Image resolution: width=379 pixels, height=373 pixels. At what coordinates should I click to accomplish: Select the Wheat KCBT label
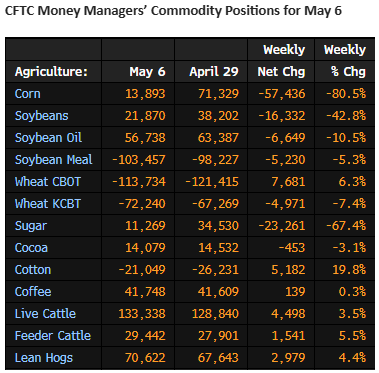[48, 204]
